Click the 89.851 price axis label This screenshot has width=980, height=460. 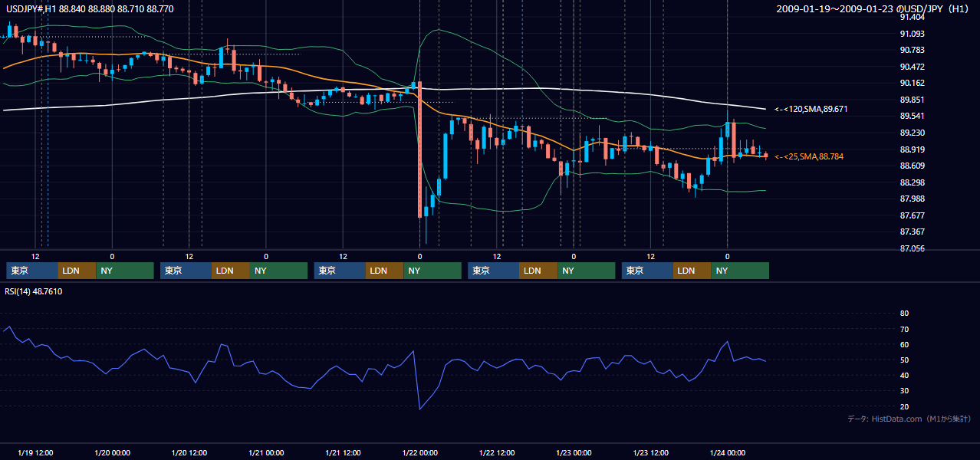[x=912, y=100]
